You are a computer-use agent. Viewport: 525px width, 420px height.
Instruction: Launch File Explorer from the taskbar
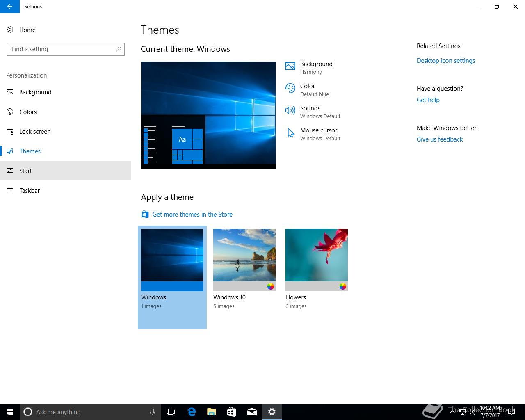tap(212, 412)
